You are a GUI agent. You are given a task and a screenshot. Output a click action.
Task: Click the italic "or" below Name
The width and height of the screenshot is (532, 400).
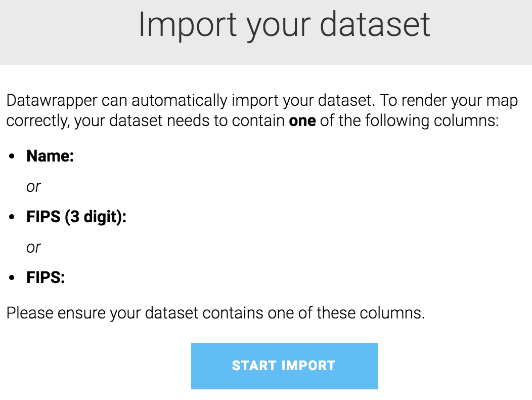tap(33, 187)
